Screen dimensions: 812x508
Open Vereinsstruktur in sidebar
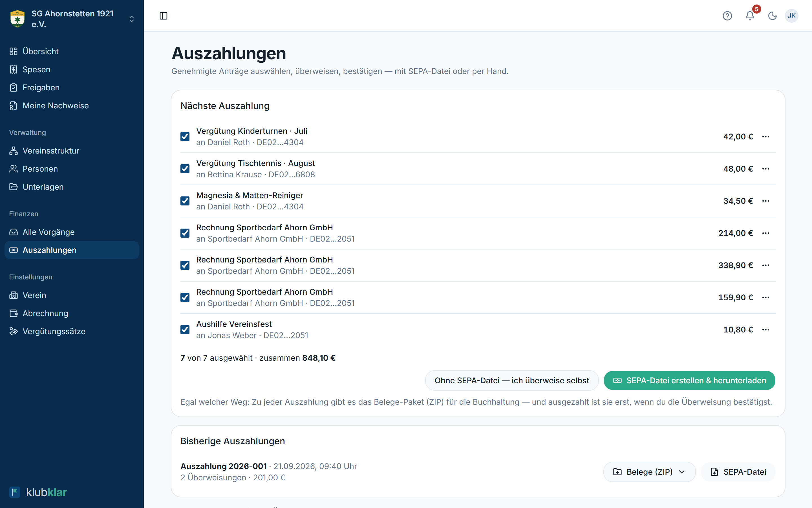pyautogui.click(x=72, y=150)
